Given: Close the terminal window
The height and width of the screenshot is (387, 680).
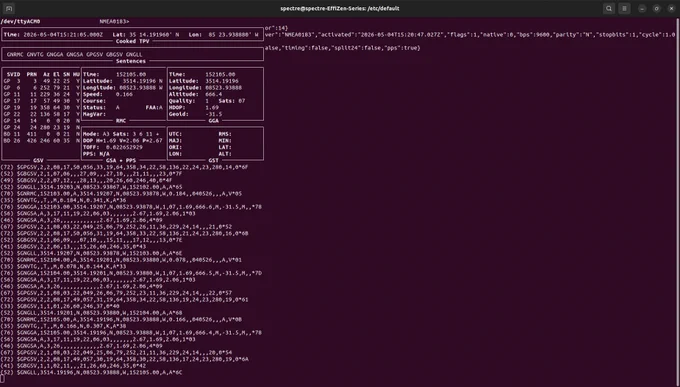Looking at the screenshot, I should click(671, 9).
